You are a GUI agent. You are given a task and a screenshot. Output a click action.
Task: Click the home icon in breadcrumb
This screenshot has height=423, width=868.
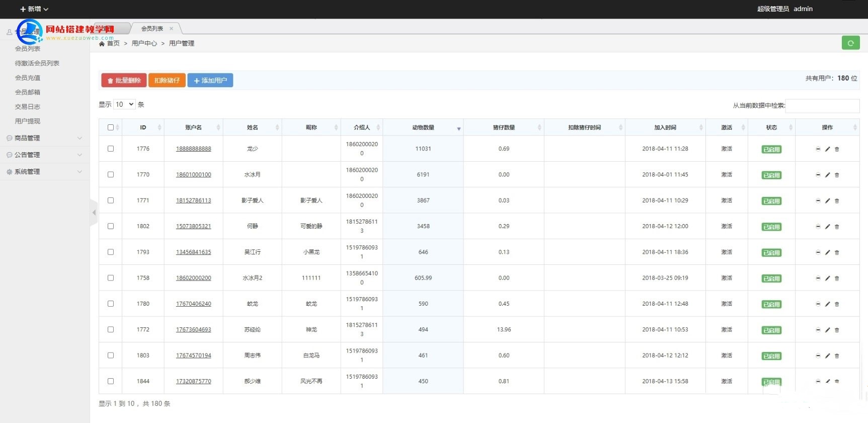point(102,43)
